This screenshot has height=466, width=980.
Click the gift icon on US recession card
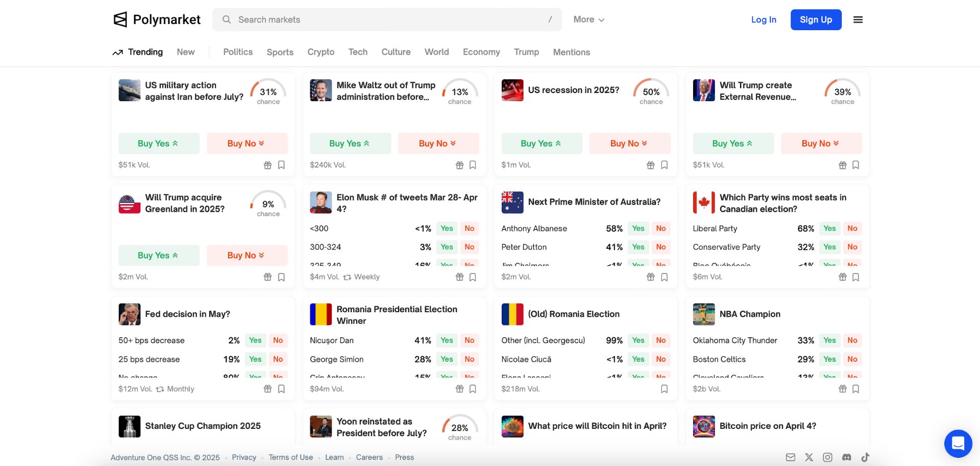pyautogui.click(x=650, y=165)
